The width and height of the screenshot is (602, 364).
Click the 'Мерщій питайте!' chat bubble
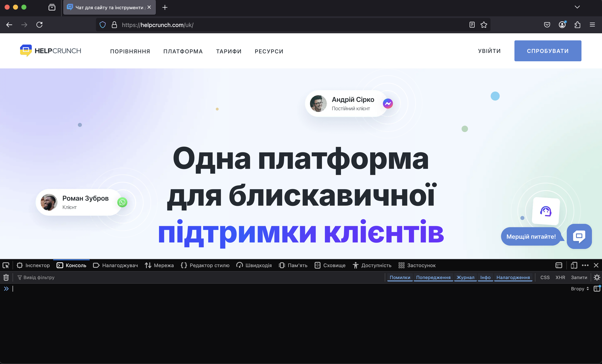point(531,236)
